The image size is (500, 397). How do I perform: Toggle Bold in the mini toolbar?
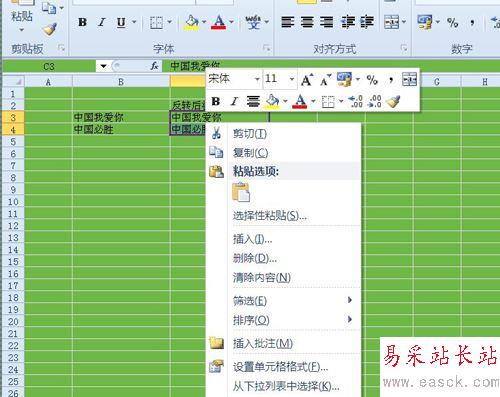216,101
